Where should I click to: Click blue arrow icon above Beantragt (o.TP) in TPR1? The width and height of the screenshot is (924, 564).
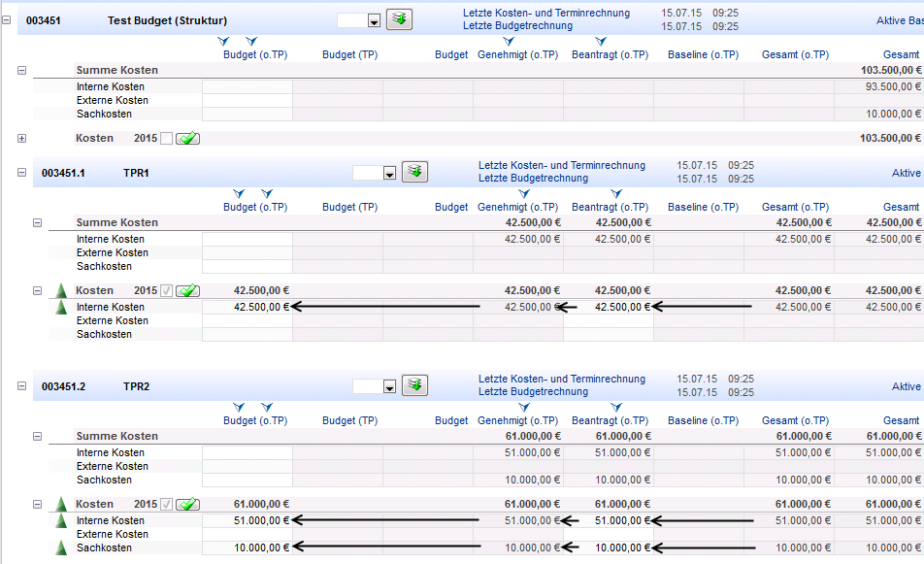click(615, 193)
